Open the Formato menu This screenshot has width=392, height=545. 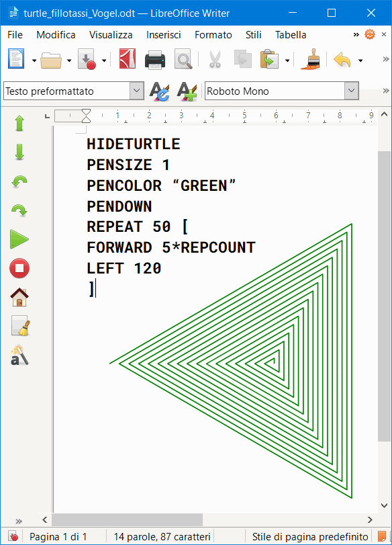[213, 35]
